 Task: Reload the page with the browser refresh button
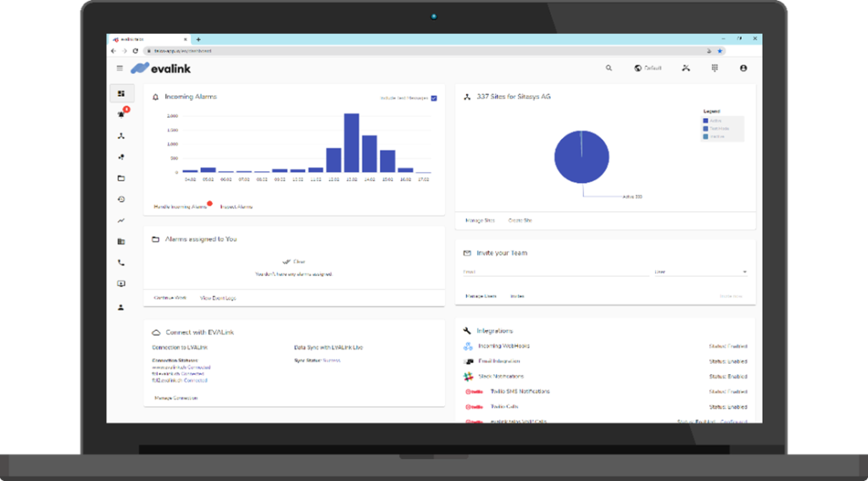(135, 50)
